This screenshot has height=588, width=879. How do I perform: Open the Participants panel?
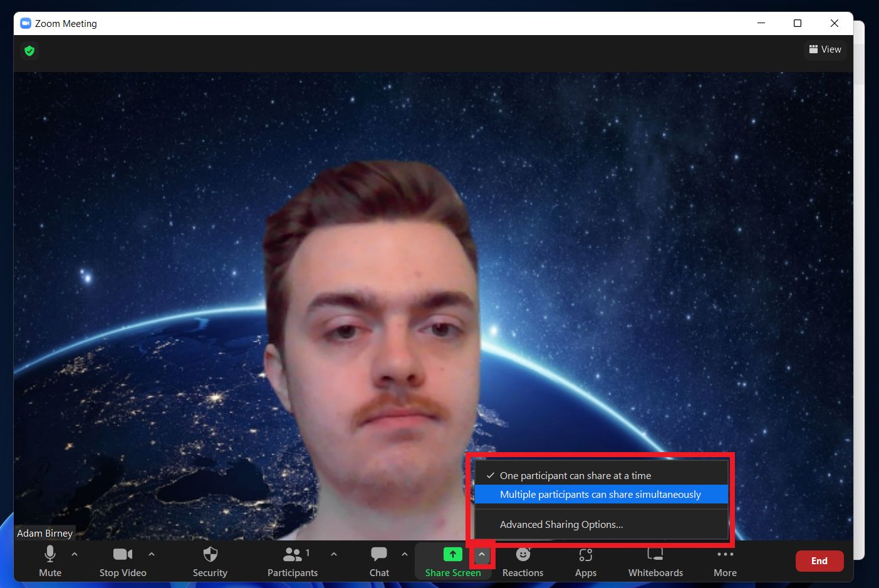pyautogui.click(x=292, y=560)
